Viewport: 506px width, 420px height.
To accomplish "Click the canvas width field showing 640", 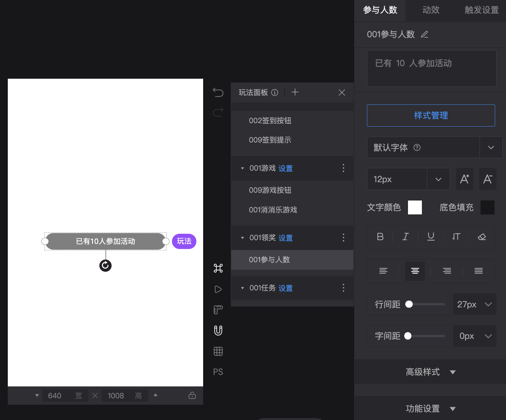I will click(65, 396).
